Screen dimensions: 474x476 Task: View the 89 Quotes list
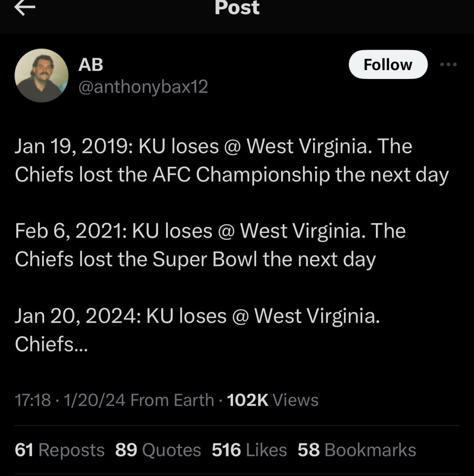158,450
